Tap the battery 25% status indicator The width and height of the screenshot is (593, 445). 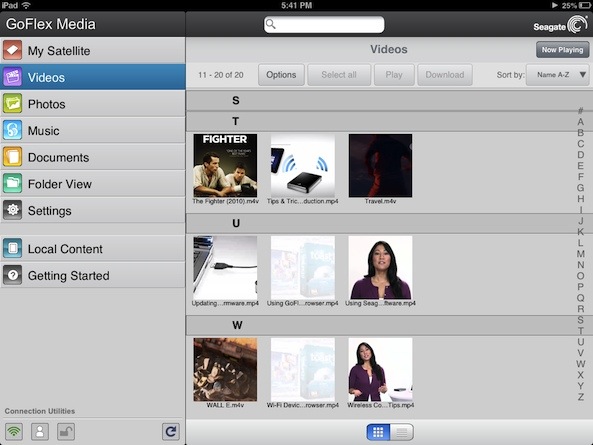click(575, 5)
